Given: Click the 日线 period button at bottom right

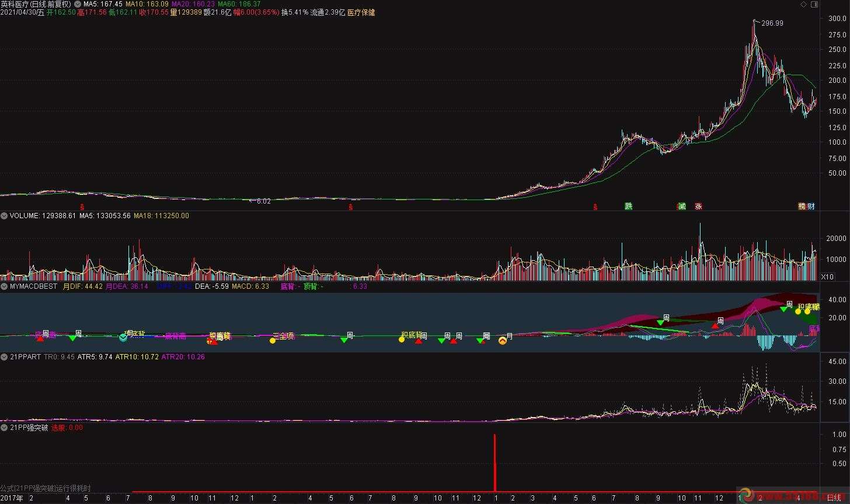Looking at the screenshot, I should coord(834,498).
